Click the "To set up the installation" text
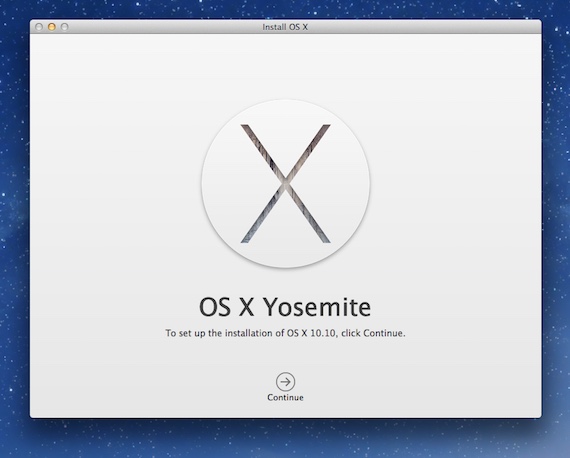This screenshot has height=458, width=570. (x=285, y=333)
